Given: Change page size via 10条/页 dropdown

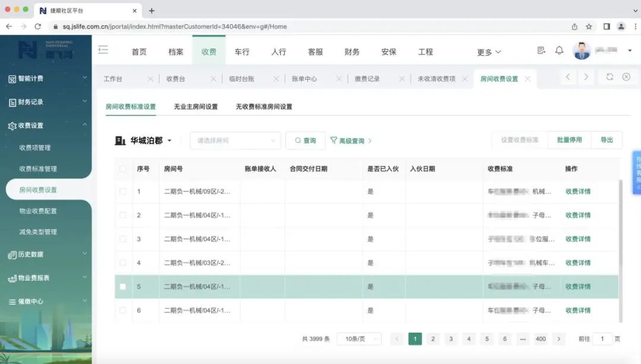Looking at the screenshot, I should tap(359, 339).
